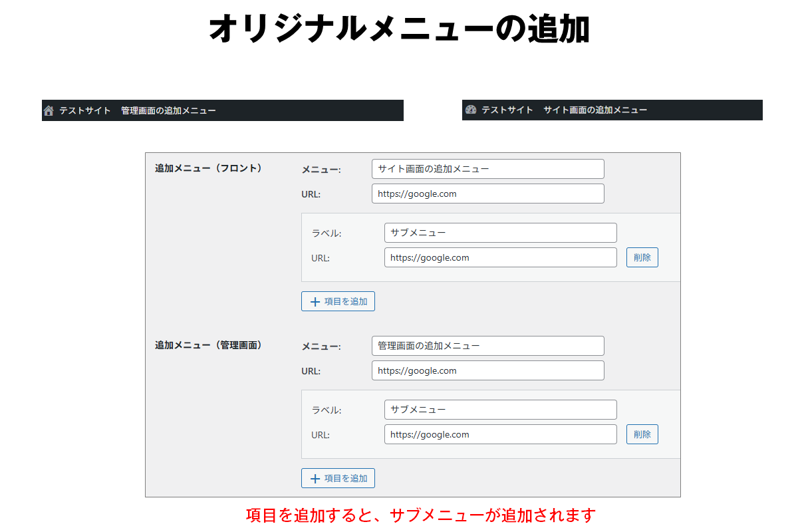Edit the 管理画面 submenu URL field
Screen dimensions: 798x532
pyautogui.click(x=501, y=434)
